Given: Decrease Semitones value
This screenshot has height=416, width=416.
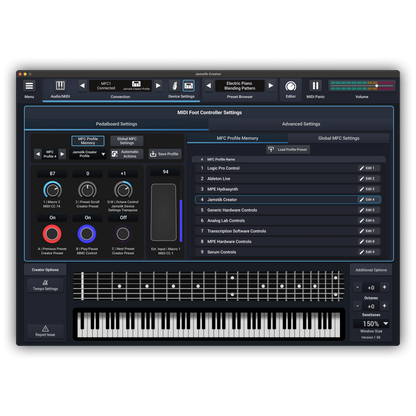Looking at the screenshot, I should pos(357,306).
